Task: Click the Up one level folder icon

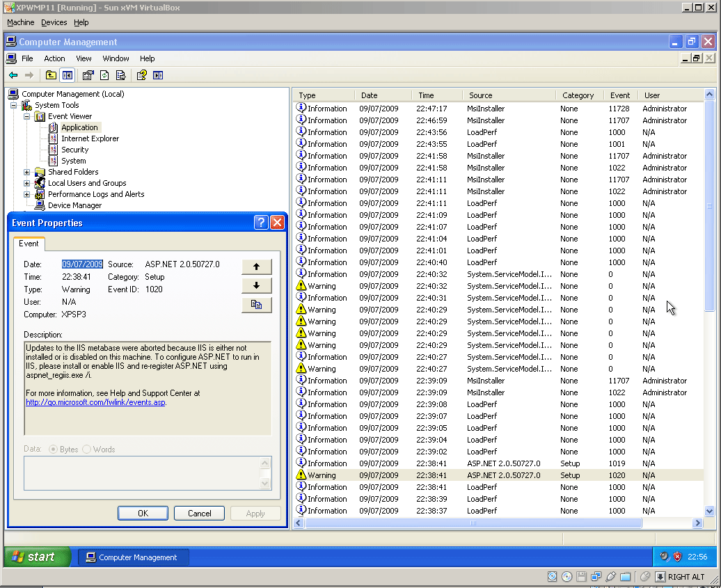Action: click(x=51, y=75)
